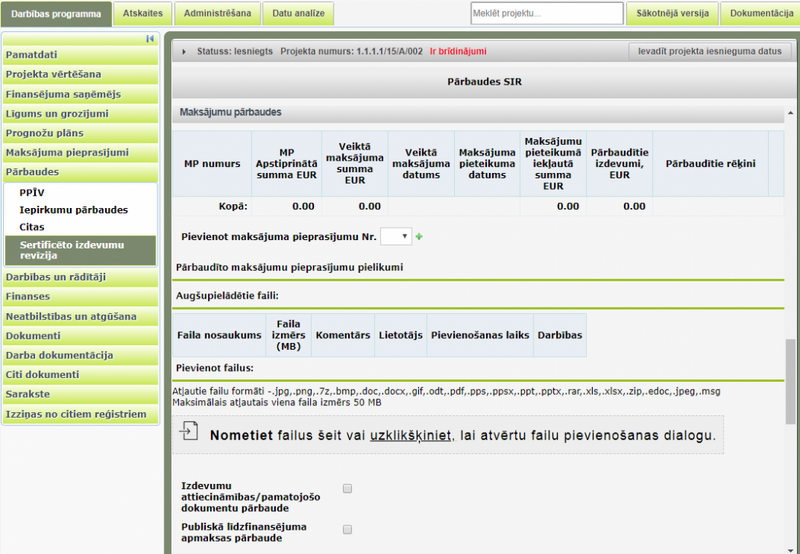The width and height of the screenshot is (800, 554).
Task: Click the Meklēt projektu search field
Action: [546, 14]
